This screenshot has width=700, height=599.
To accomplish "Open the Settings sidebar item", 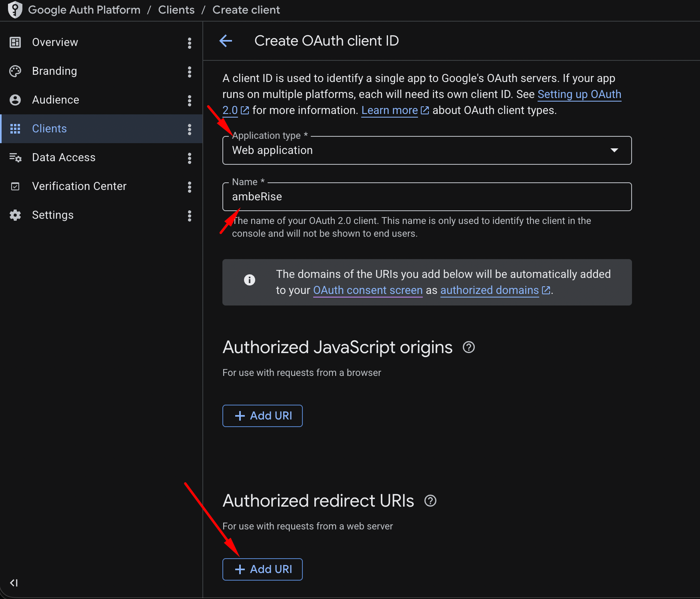I will [101, 215].
